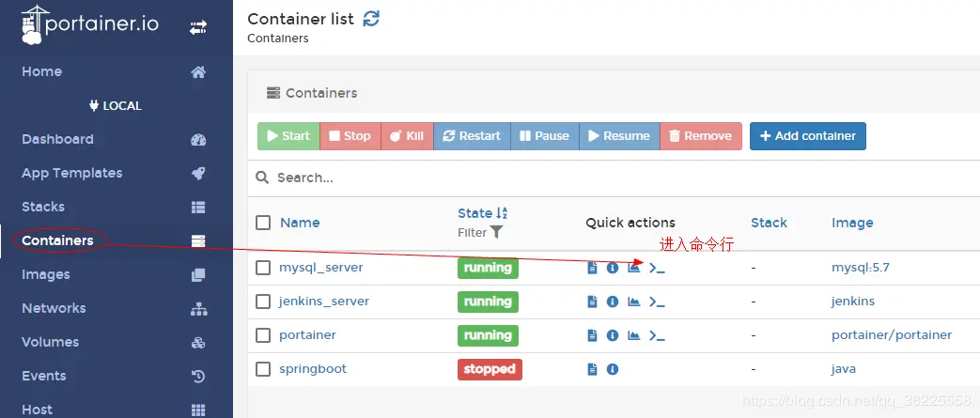The height and width of the screenshot is (418, 980).
Task: Open inspect info icon for jenkins_server
Action: point(613,302)
